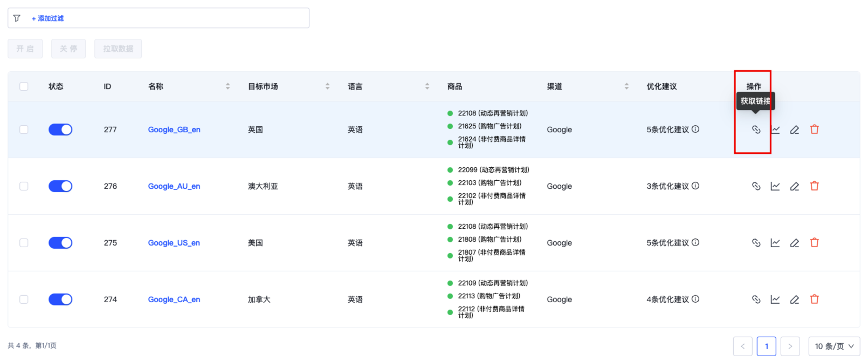Open chart icon for Google_US_en row
Image resolution: width=868 pixels, height=361 pixels.
click(x=775, y=243)
